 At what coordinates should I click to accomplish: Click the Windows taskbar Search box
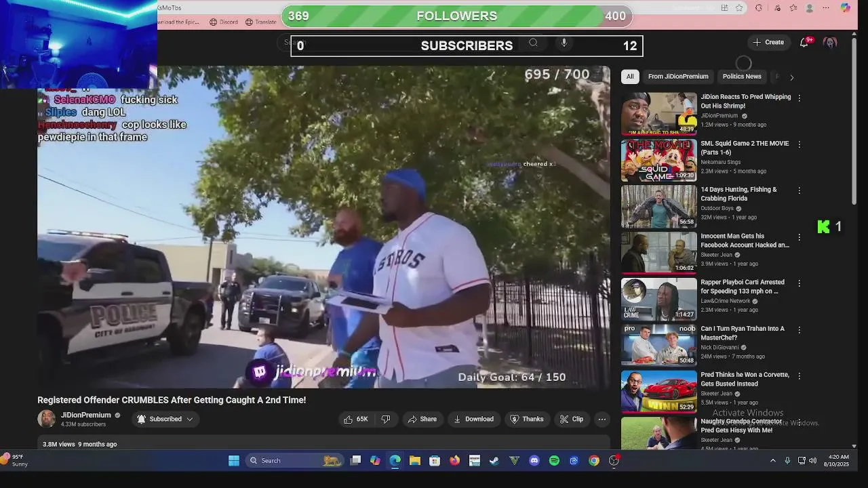(294, 461)
